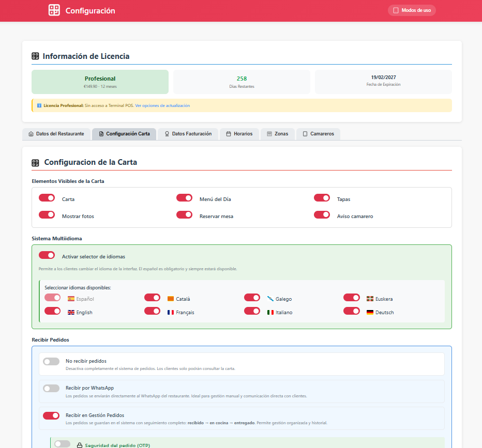Toggle Activar selector de idiomas
Image resolution: width=482 pixels, height=448 pixels.
(47, 255)
